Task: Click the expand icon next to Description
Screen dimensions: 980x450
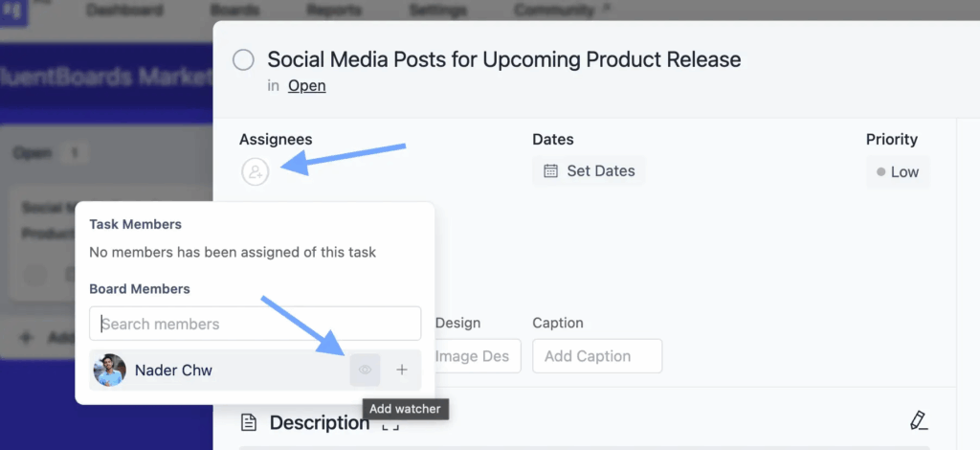Action: click(390, 423)
